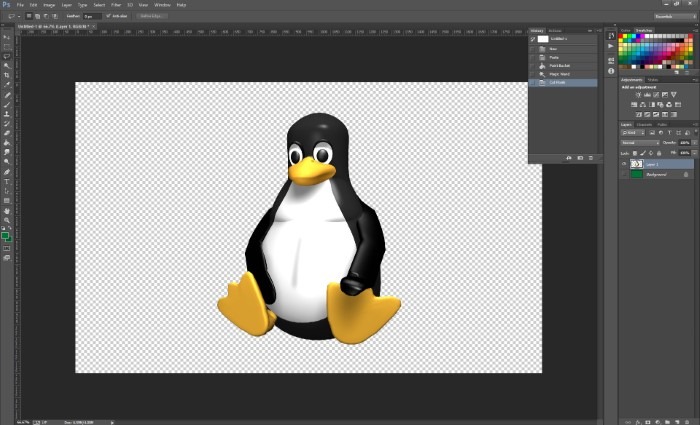Click the trash icon in the History panel

click(x=591, y=158)
